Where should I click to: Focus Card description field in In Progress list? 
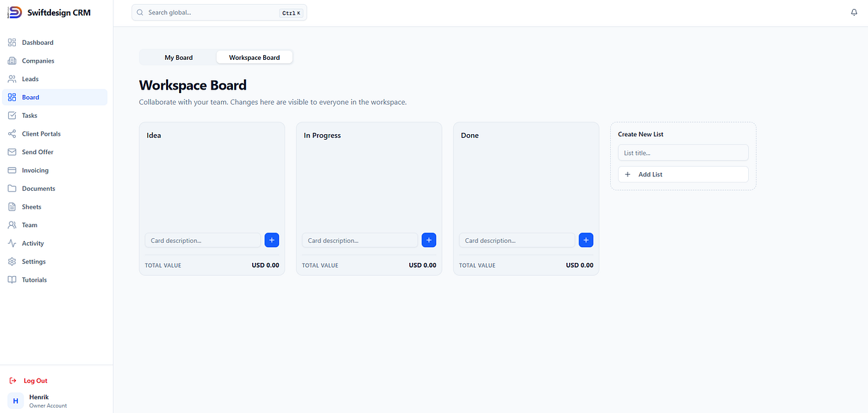coord(360,240)
